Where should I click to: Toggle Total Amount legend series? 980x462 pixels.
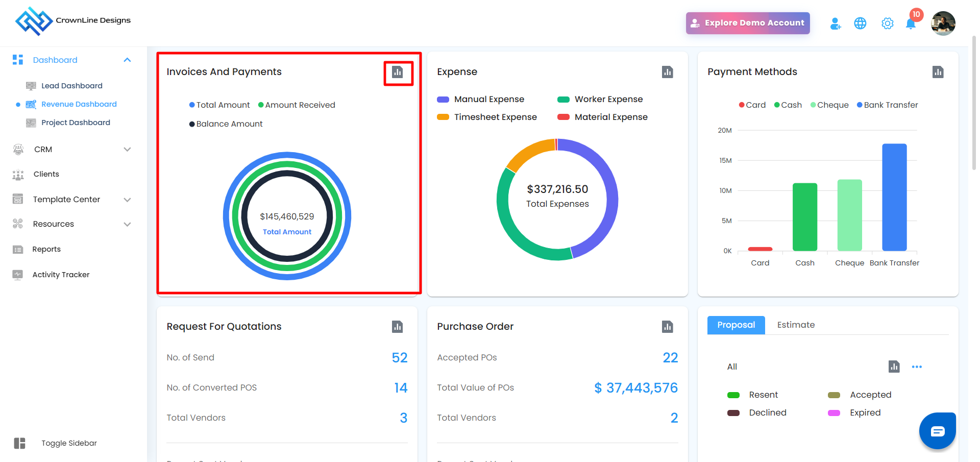tap(219, 105)
